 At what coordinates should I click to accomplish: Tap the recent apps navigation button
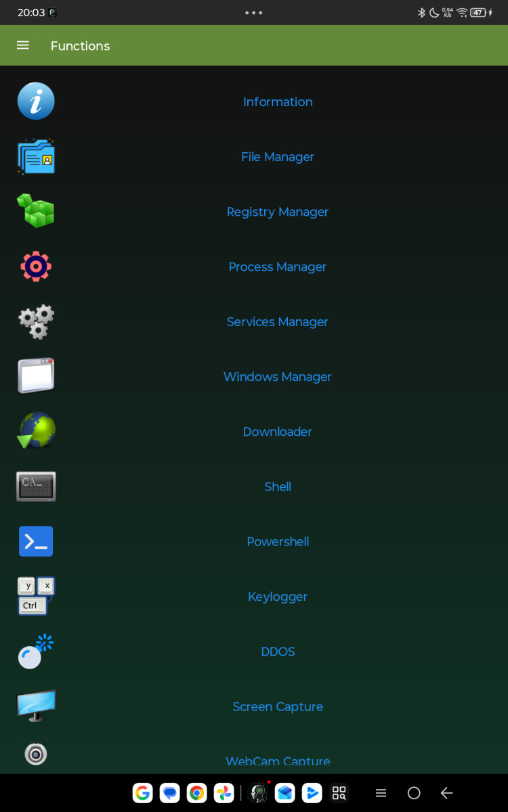(x=381, y=793)
